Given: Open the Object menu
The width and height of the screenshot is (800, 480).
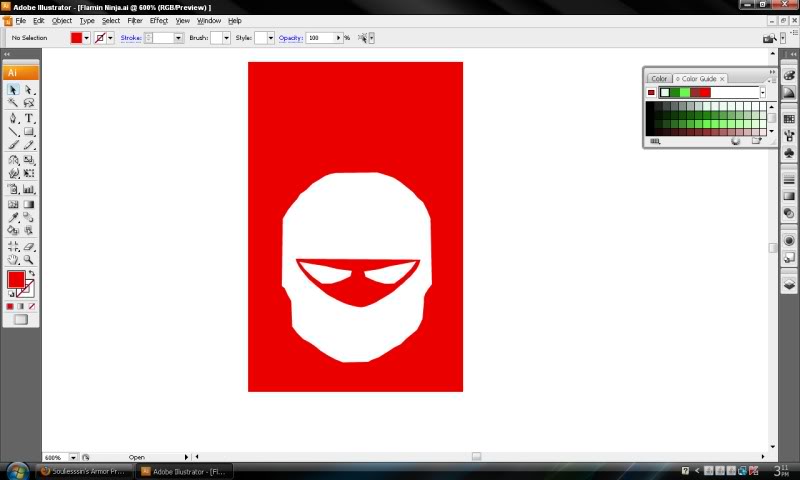Looking at the screenshot, I should 62,21.
